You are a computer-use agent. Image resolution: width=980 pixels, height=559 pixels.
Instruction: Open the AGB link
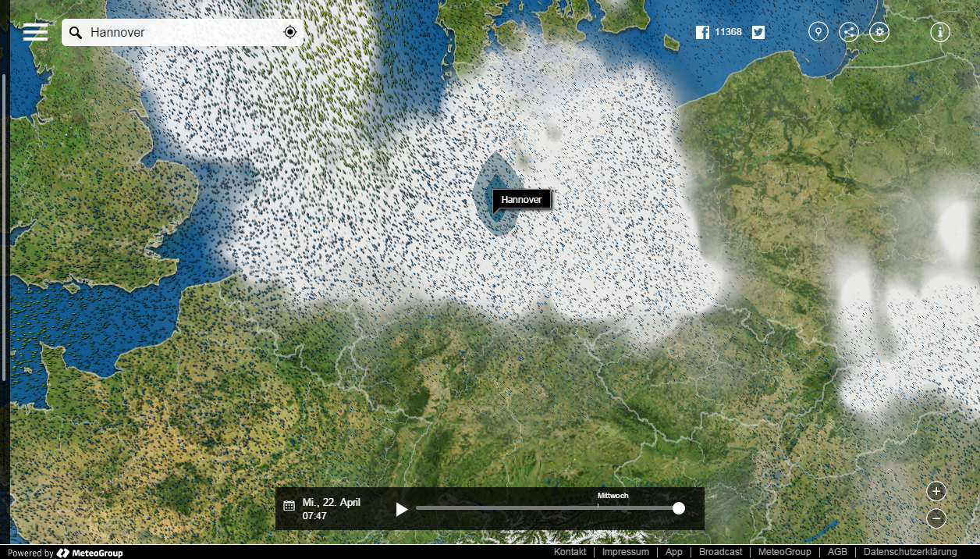pos(837,552)
